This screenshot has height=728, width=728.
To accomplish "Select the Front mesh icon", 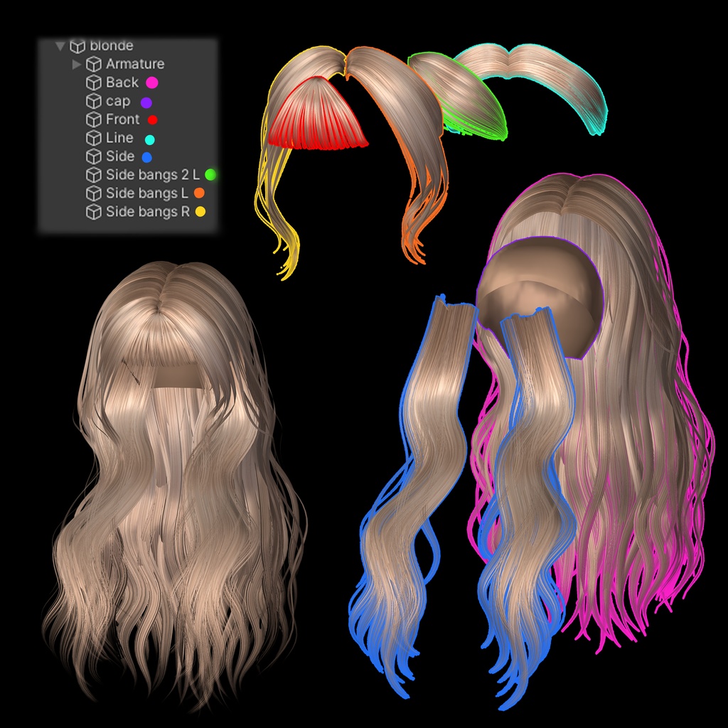I will (93, 119).
